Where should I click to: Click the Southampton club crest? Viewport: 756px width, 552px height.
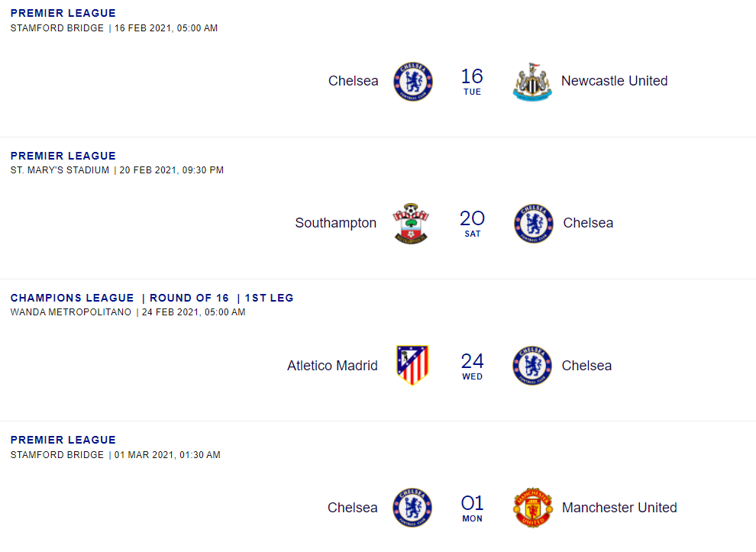click(411, 223)
